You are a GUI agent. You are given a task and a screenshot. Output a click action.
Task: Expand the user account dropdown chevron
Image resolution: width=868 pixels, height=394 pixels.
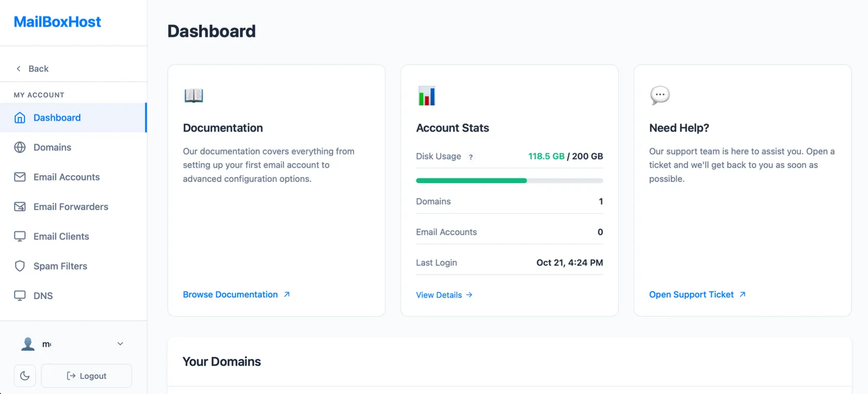(x=120, y=344)
